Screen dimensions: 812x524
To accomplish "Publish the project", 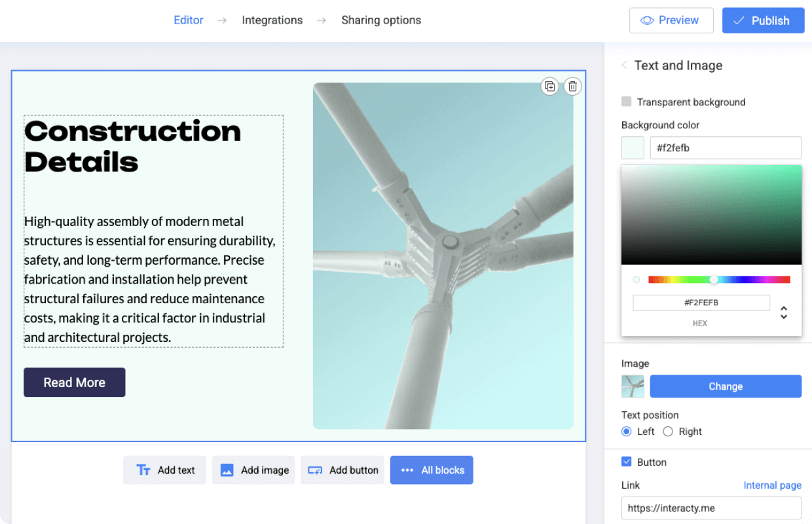I will 763,20.
